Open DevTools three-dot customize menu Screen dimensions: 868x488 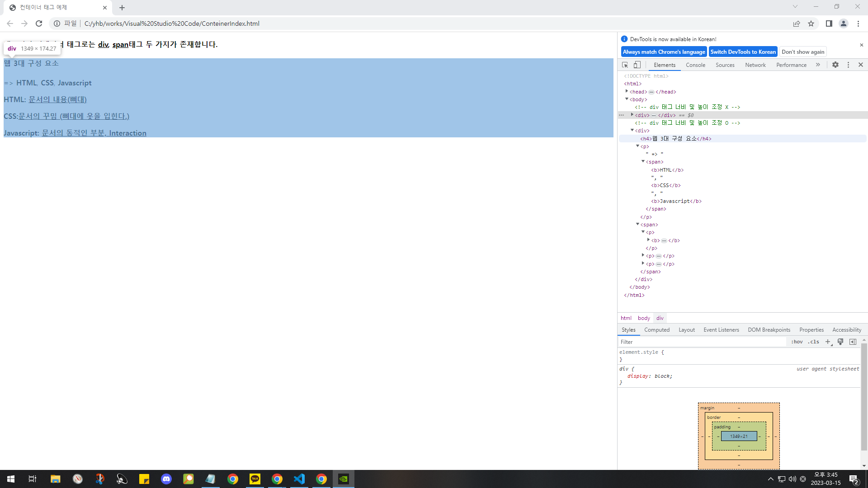848,65
